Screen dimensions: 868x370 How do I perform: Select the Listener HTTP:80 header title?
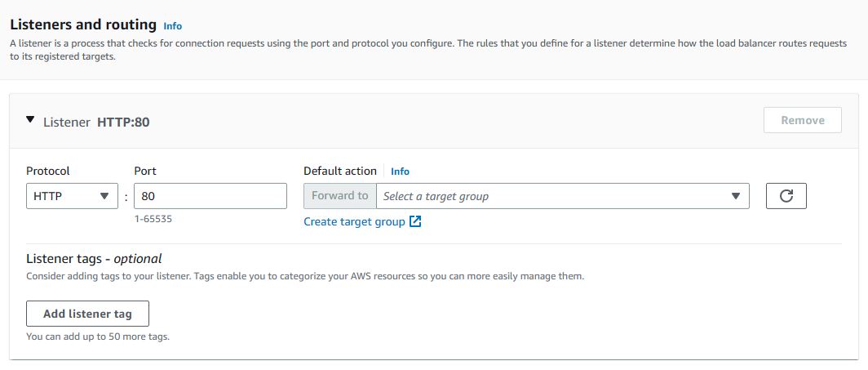click(x=96, y=123)
